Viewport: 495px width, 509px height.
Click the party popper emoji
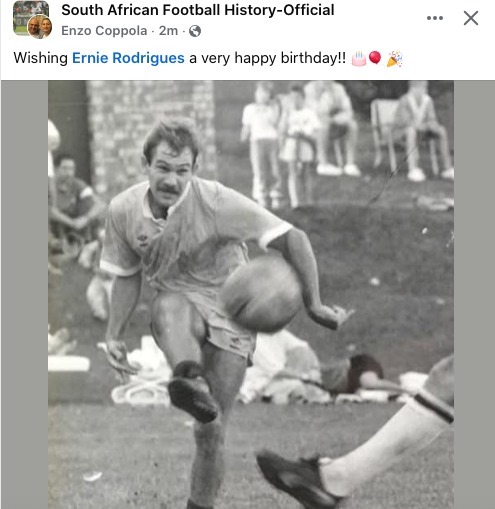pyautogui.click(x=394, y=59)
